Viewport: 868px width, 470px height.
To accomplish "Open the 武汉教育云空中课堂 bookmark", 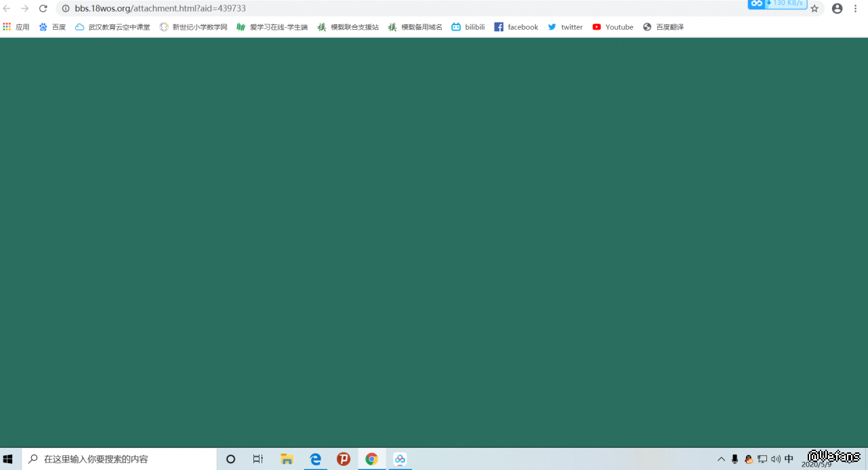I will pyautogui.click(x=112, y=27).
